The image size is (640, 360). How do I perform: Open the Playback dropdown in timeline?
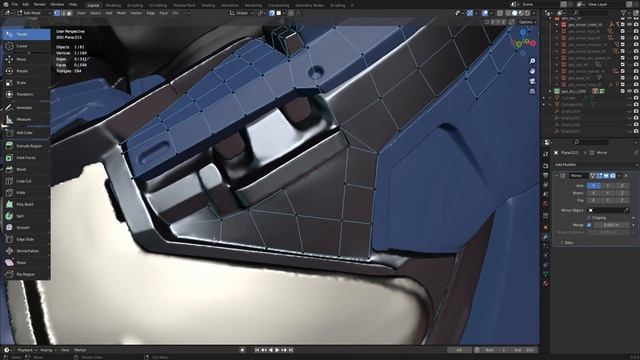(x=27, y=350)
